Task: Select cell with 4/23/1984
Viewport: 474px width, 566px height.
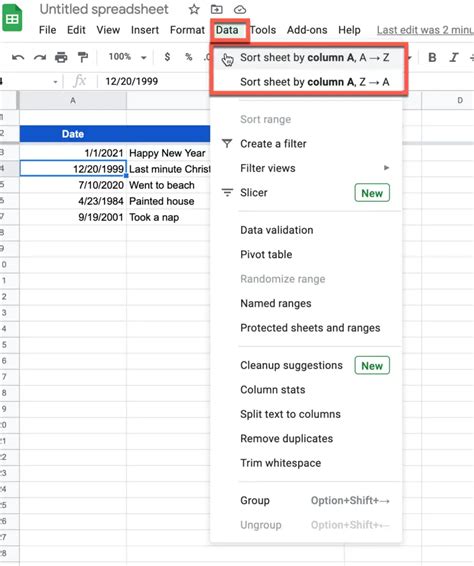Action: point(73,201)
